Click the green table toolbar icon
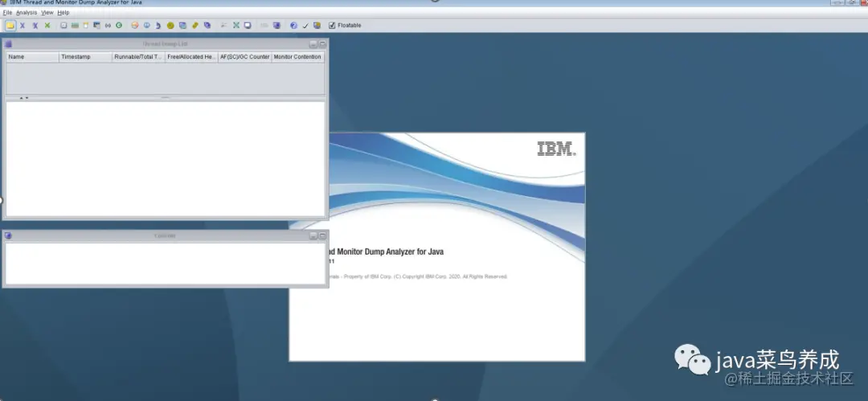This screenshot has height=401, width=868. click(x=75, y=26)
